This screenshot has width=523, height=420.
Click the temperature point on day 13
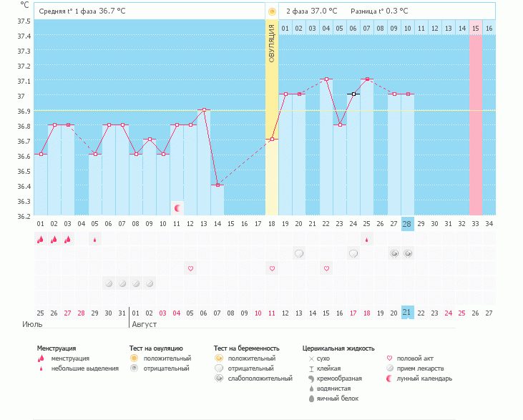click(204, 110)
